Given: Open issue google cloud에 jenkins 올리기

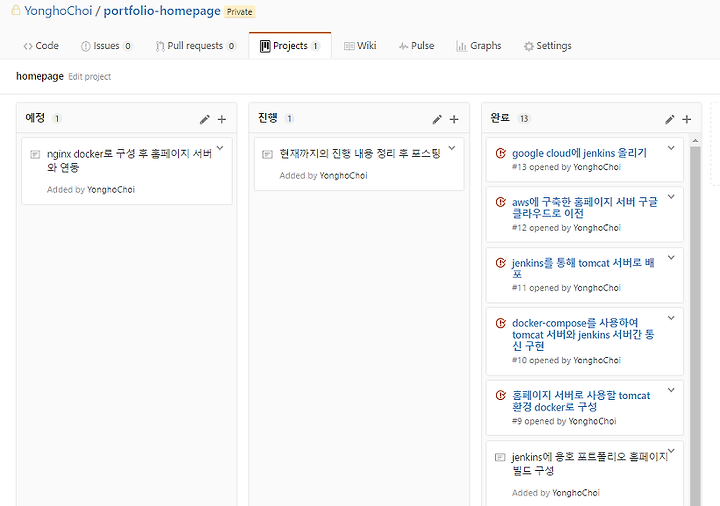Looking at the screenshot, I should click(x=579, y=153).
